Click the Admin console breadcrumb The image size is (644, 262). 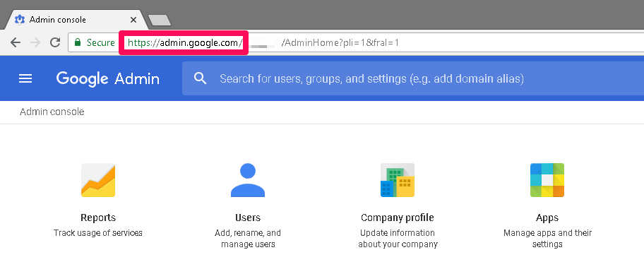(52, 112)
